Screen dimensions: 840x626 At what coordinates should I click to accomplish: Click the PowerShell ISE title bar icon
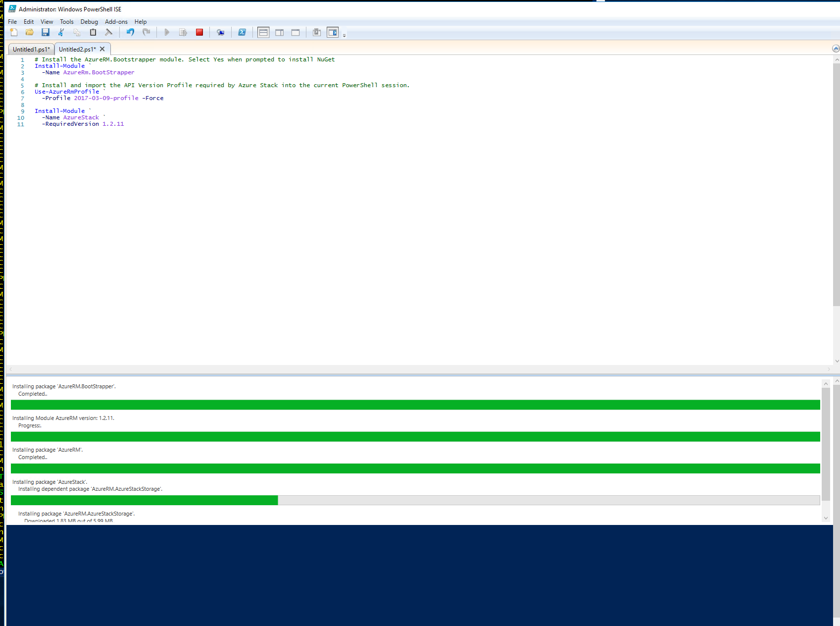click(x=12, y=9)
